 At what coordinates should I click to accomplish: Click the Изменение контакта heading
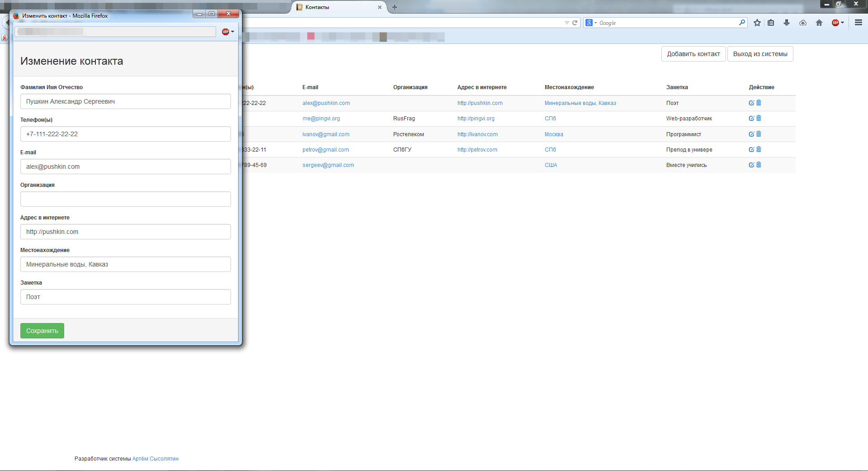pyautogui.click(x=71, y=61)
